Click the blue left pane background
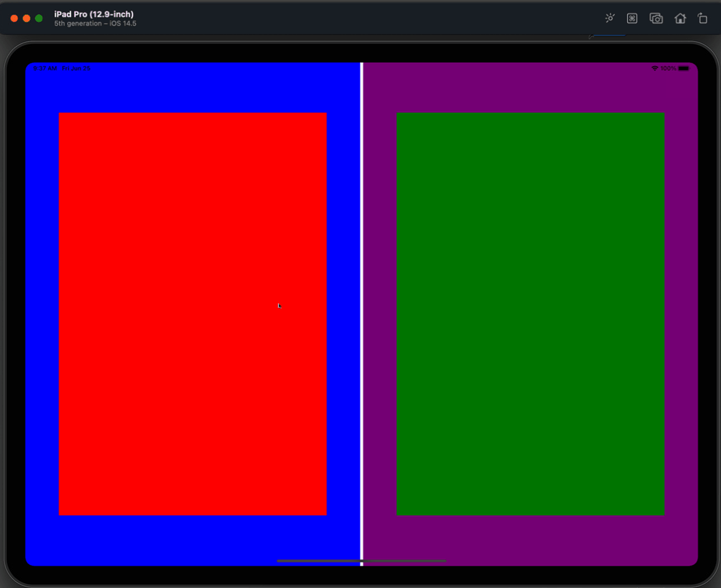Viewport: 721px width, 588px height. (41, 311)
